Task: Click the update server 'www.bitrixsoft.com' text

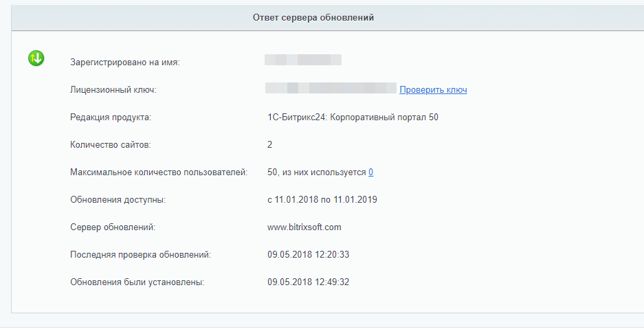Action: click(304, 227)
